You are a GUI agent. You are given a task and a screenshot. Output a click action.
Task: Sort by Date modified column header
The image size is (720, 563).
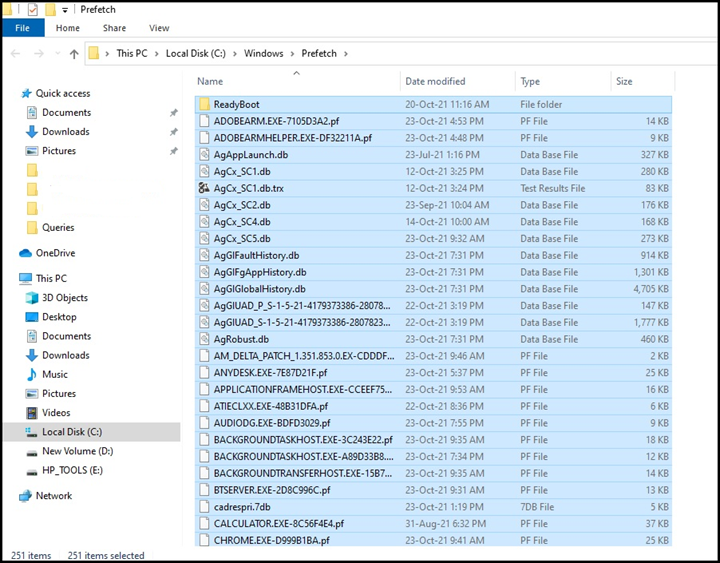click(x=435, y=81)
